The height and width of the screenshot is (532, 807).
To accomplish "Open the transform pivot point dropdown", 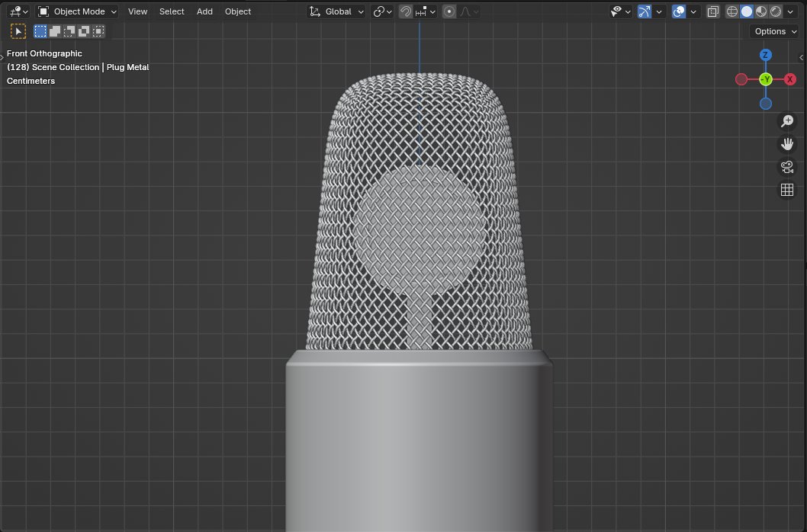I will (382, 11).
